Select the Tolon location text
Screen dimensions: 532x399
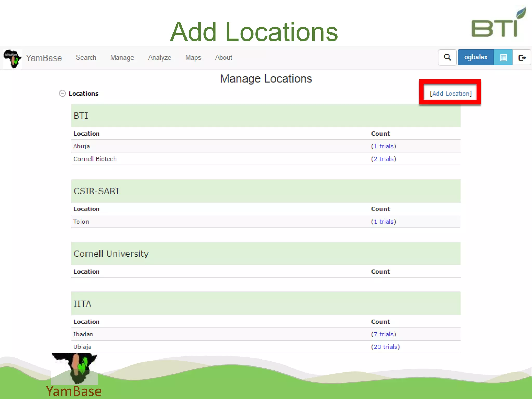click(81, 222)
